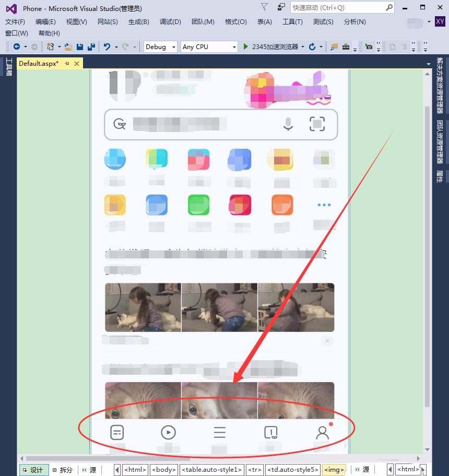The image size is (449, 476).
Task: Undo the last change via toolbar
Action: point(107,46)
